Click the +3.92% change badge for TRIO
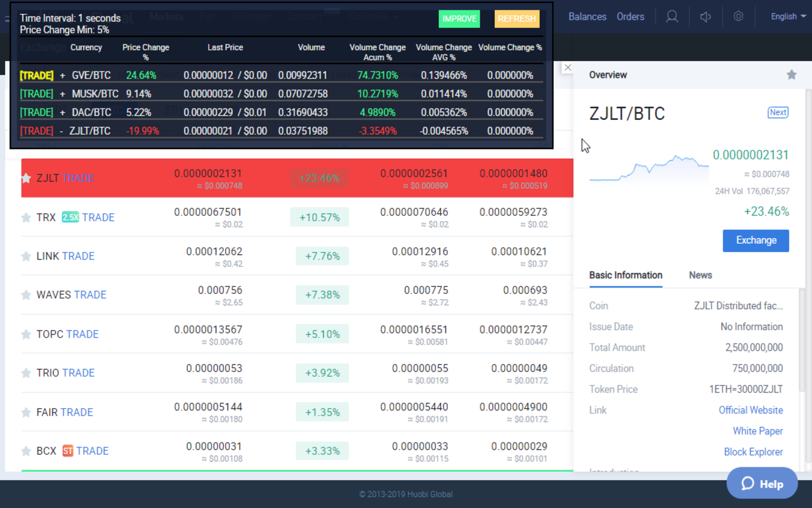812x508 pixels. 322,373
